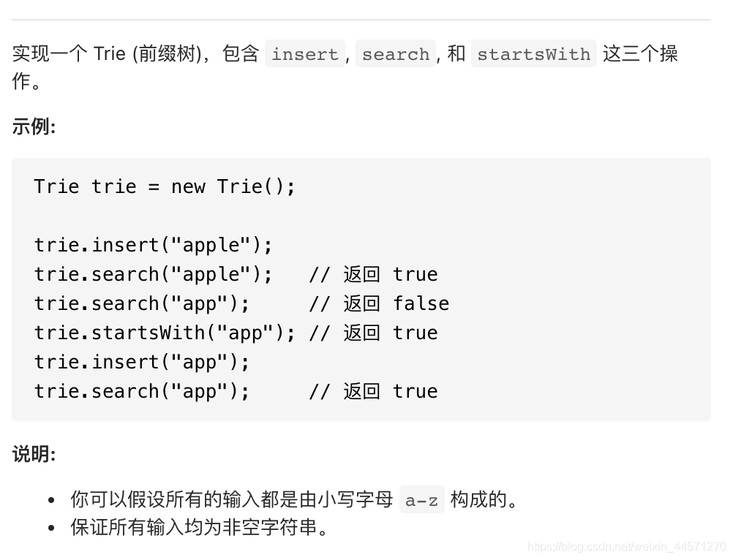Click the trie.insert("apple") code line

153,245
